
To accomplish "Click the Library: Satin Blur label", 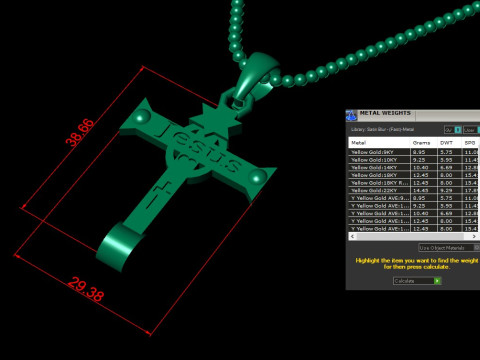I will coord(382,129).
